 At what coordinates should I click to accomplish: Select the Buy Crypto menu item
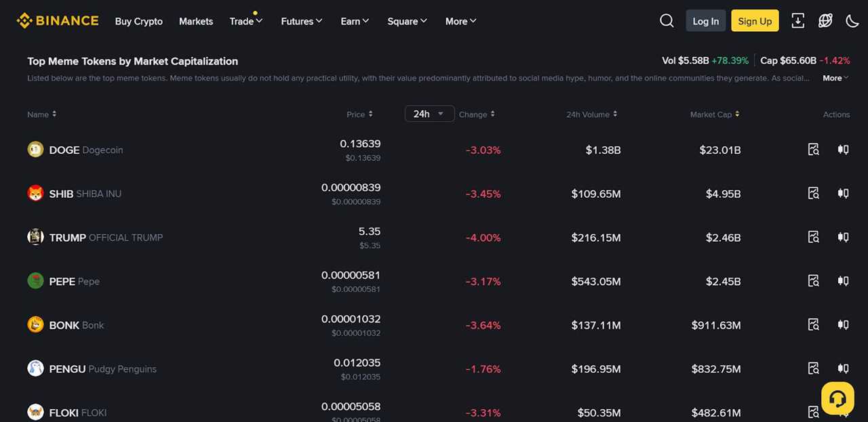tap(138, 21)
